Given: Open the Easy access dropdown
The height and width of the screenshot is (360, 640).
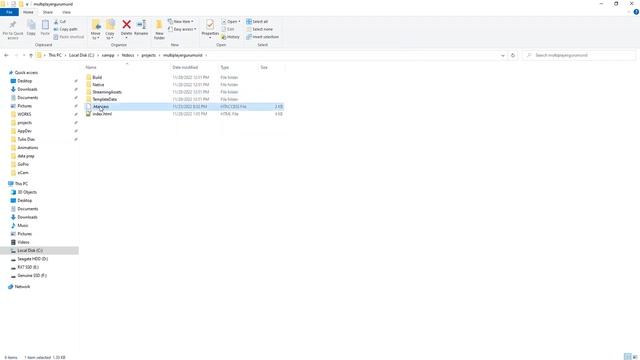Looking at the screenshot, I should point(182,29).
